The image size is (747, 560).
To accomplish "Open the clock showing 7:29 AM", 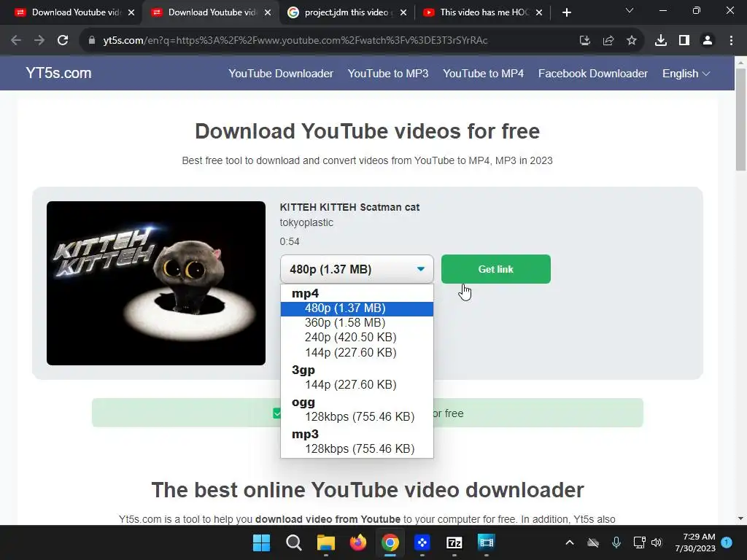I will coord(695,542).
